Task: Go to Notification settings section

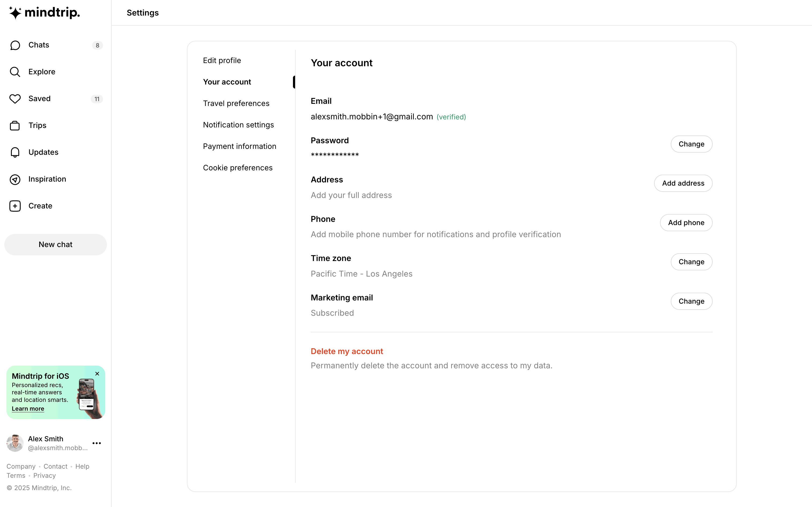Action: 238,125
